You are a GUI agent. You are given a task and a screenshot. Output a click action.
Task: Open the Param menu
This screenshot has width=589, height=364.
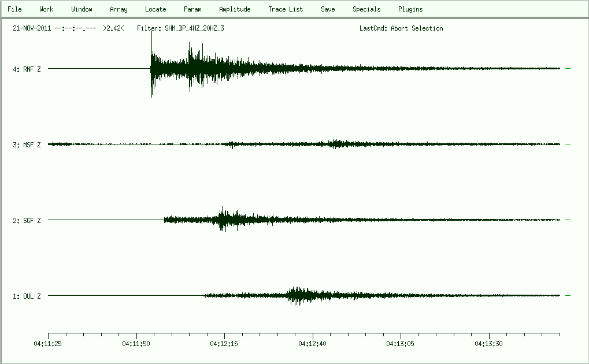click(x=192, y=9)
